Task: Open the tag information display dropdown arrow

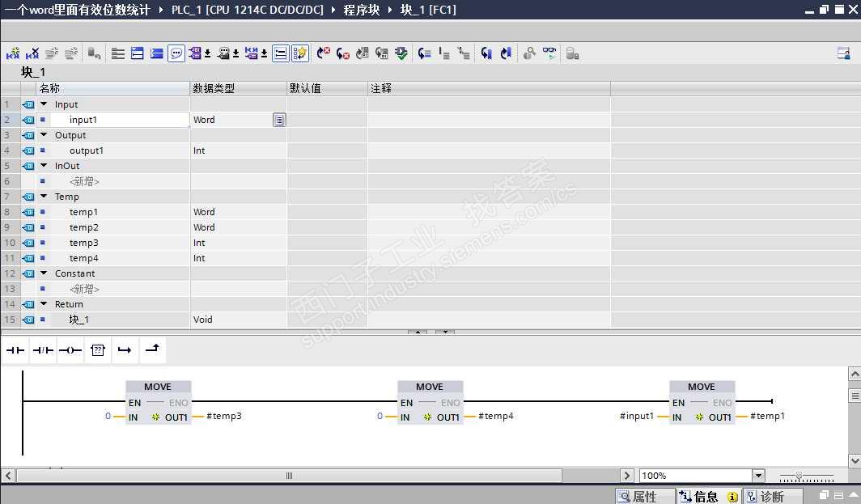Action: 235,53
